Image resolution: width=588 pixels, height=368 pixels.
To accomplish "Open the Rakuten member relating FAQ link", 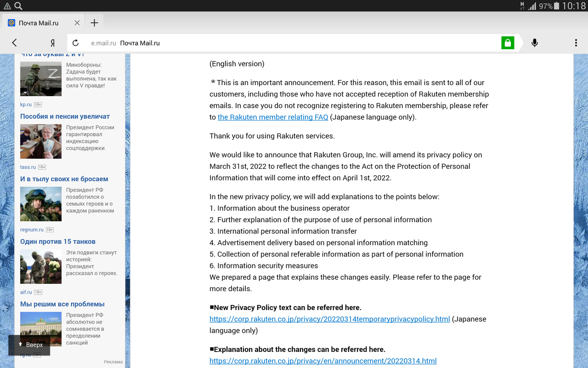I will pos(273,117).
